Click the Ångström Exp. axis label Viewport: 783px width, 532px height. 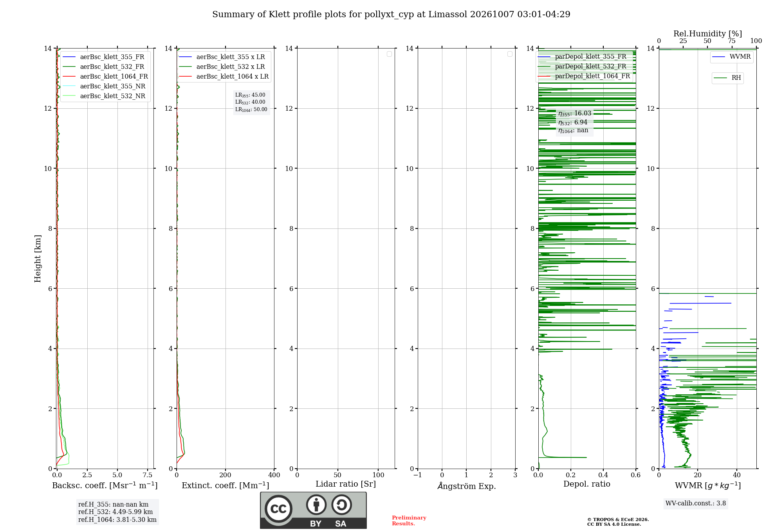click(x=467, y=486)
